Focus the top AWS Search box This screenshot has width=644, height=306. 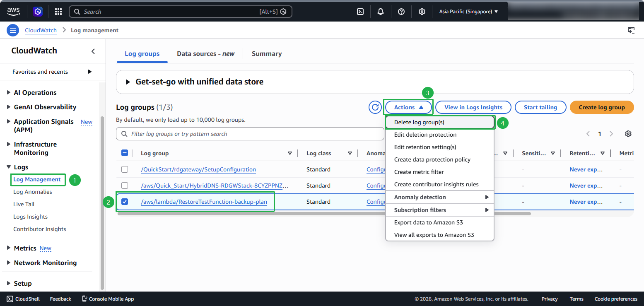[181, 12]
